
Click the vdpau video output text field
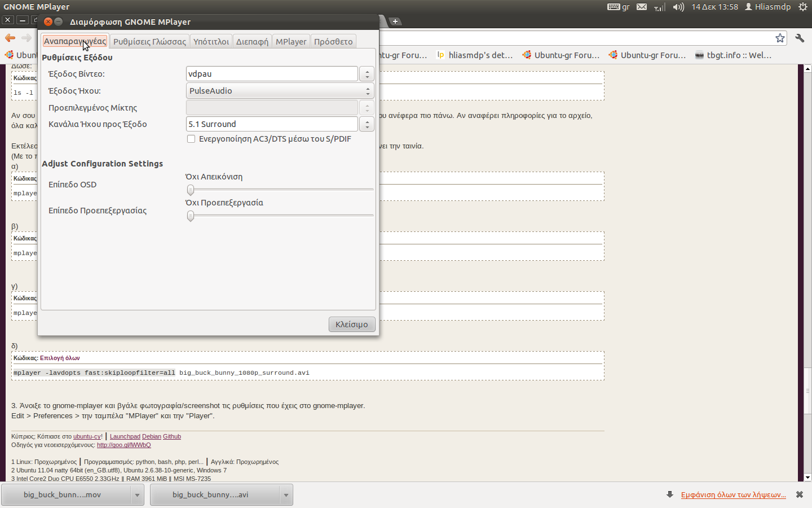[272, 74]
